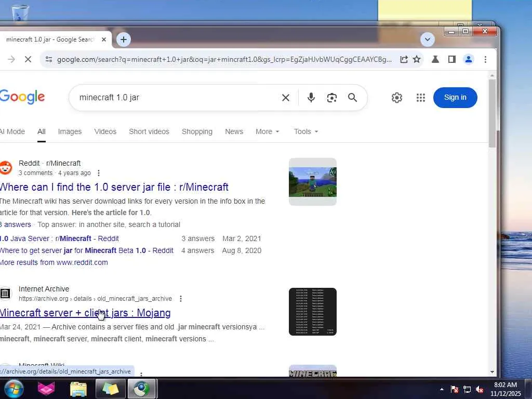
Task: Open Action Center flag tray icon
Action: coord(455,390)
